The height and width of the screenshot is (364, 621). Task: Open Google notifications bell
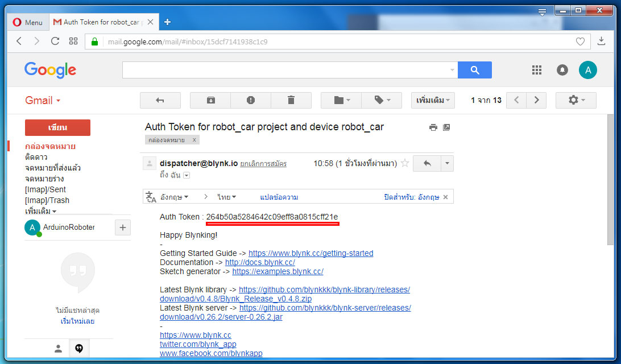[562, 70]
